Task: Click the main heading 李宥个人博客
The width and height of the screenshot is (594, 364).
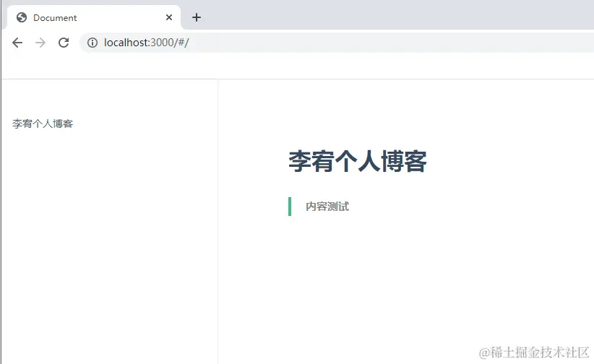Action: point(358,161)
